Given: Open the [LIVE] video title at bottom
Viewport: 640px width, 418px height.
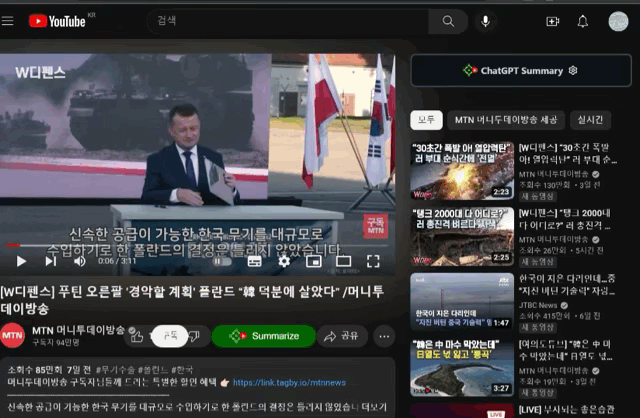Looking at the screenshot, I should (x=567, y=410).
